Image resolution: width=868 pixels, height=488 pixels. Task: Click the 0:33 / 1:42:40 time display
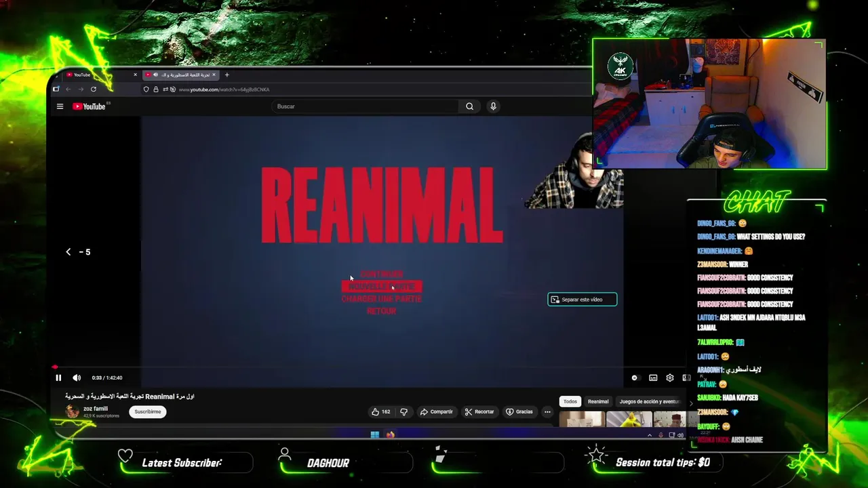pos(107,378)
